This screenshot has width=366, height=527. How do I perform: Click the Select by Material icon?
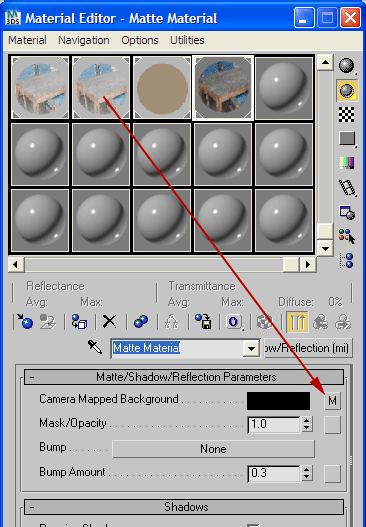coord(347,236)
